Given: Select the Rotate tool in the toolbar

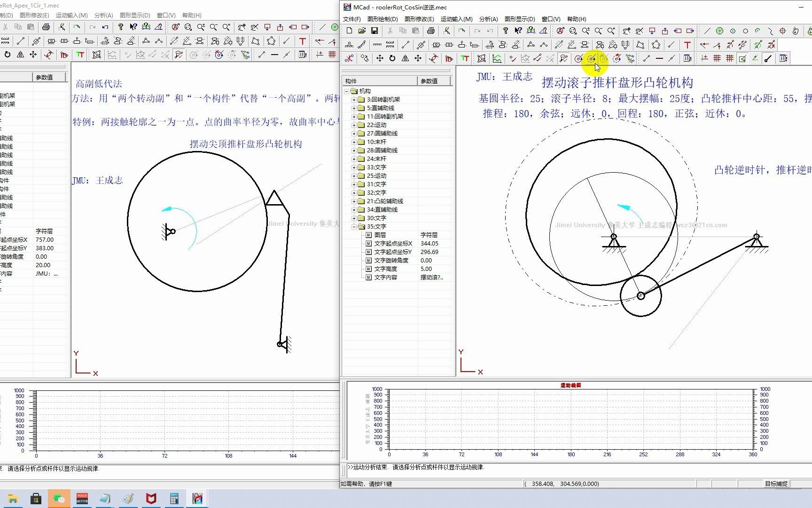Looking at the screenshot, I should tap(392, 58).
